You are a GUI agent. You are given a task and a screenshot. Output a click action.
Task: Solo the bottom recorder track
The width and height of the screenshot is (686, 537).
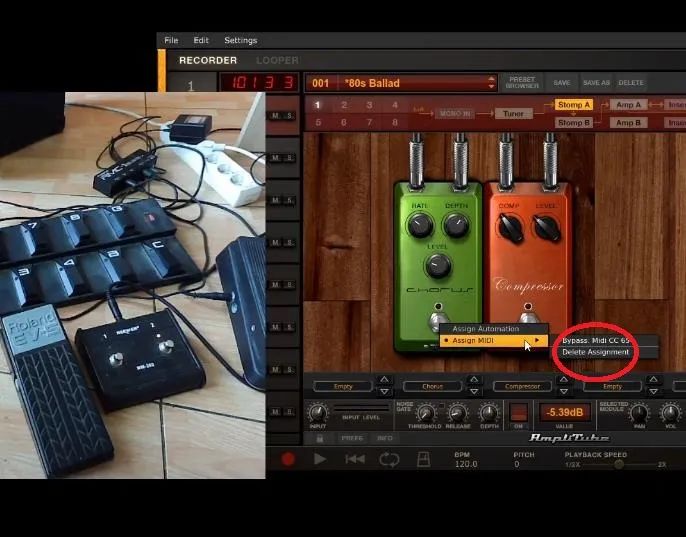289,412
